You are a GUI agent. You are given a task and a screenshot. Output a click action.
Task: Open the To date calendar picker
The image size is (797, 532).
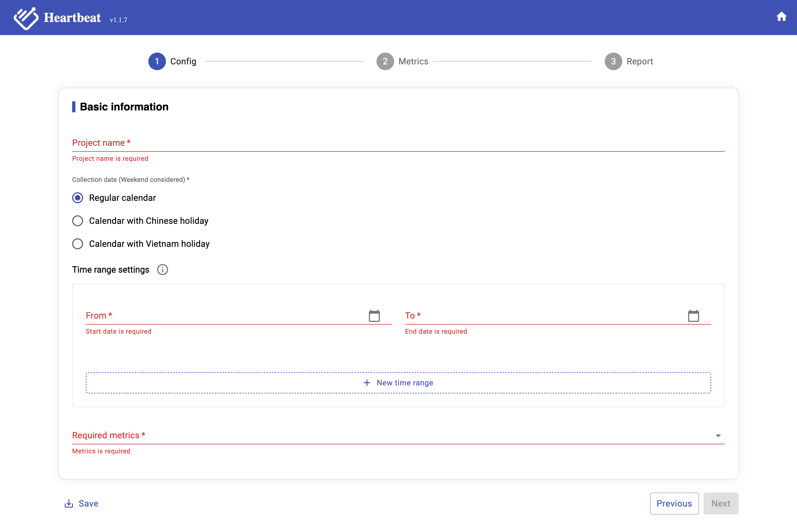(x=693, y=316)
